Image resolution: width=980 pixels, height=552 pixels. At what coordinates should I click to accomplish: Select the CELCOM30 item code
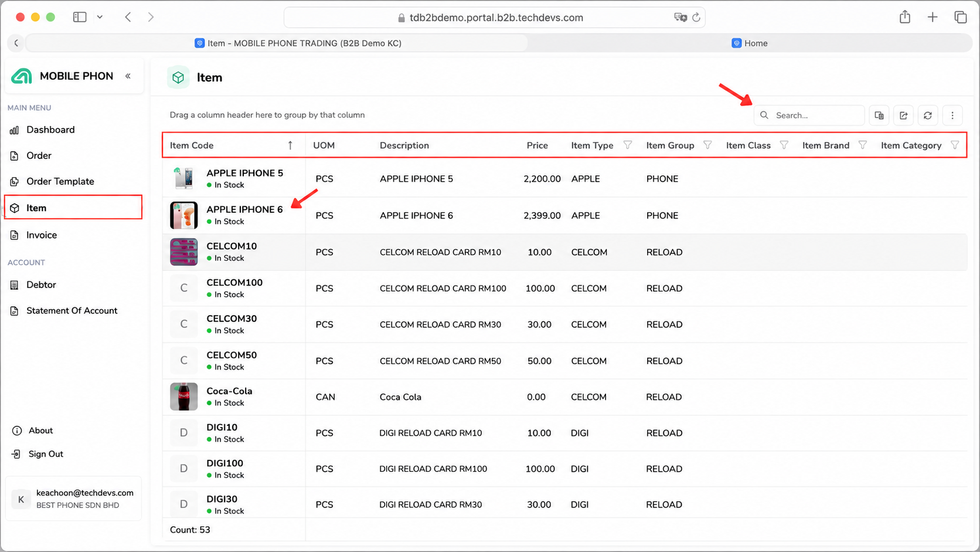click(232, 319)
